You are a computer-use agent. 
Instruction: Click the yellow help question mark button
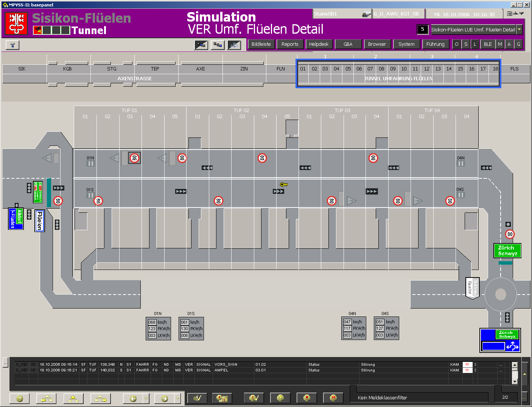pyautogui.click(x=20, y=398)
